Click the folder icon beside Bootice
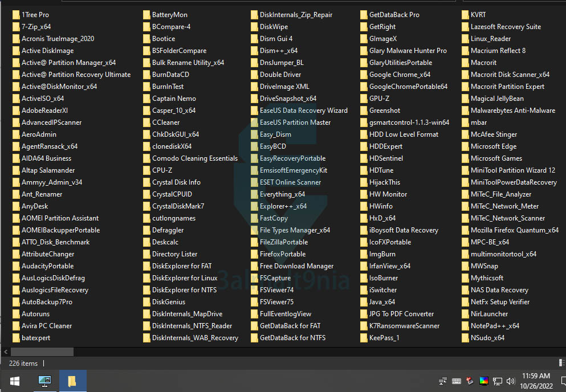 tap(146, 39)
